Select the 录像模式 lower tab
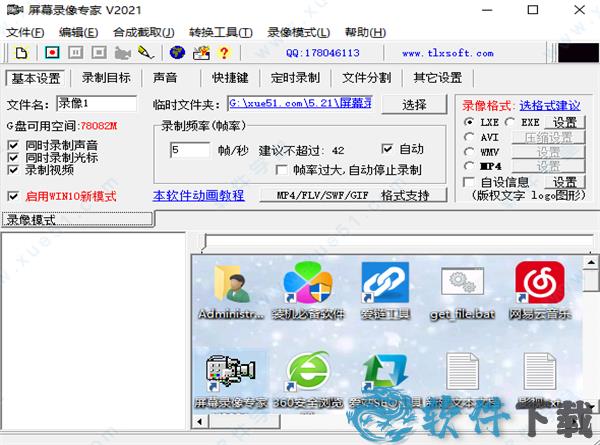This screenshot has width=600, height=445. click(78, 220)
